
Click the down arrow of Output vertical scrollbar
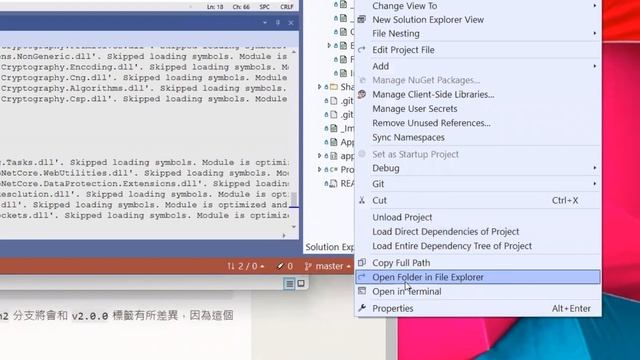(294, 227)
